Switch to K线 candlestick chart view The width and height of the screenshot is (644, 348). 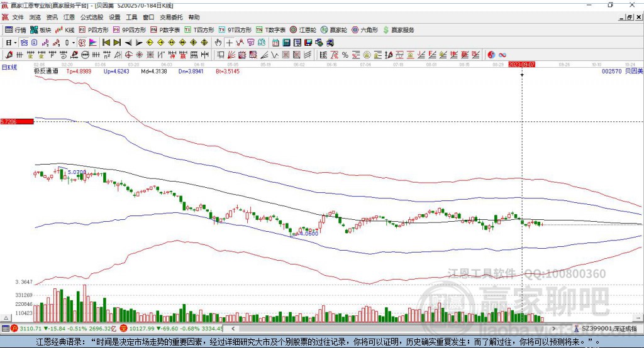(65, 30)
